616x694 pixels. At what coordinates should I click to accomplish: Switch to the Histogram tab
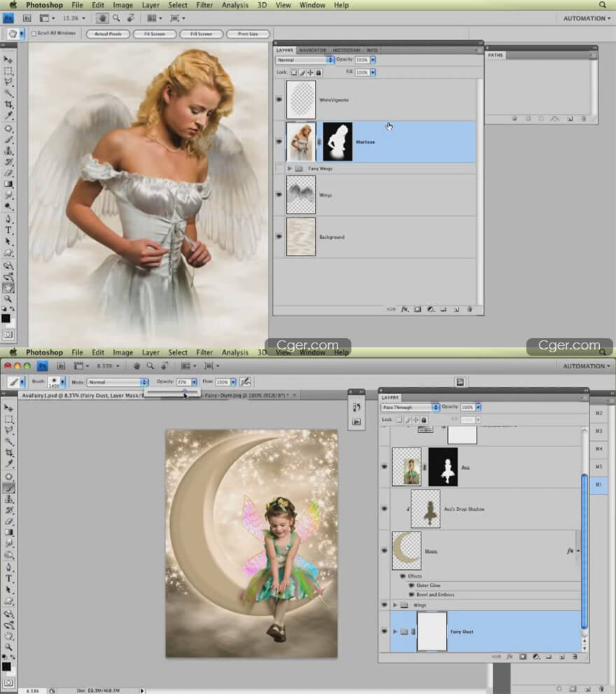click(346, 50)
